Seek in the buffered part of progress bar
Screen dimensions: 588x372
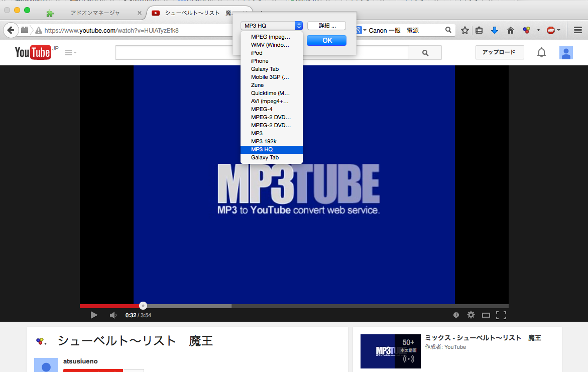click(189, 306)
